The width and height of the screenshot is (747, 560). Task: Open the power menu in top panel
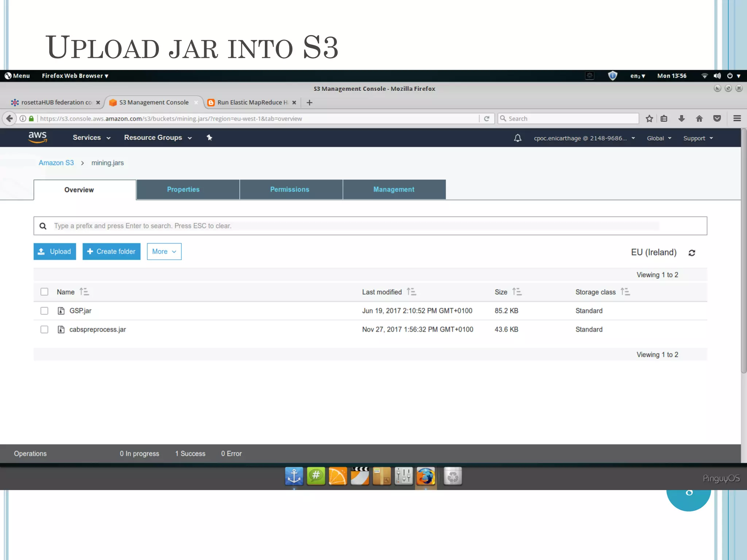[x=734, y=76]
